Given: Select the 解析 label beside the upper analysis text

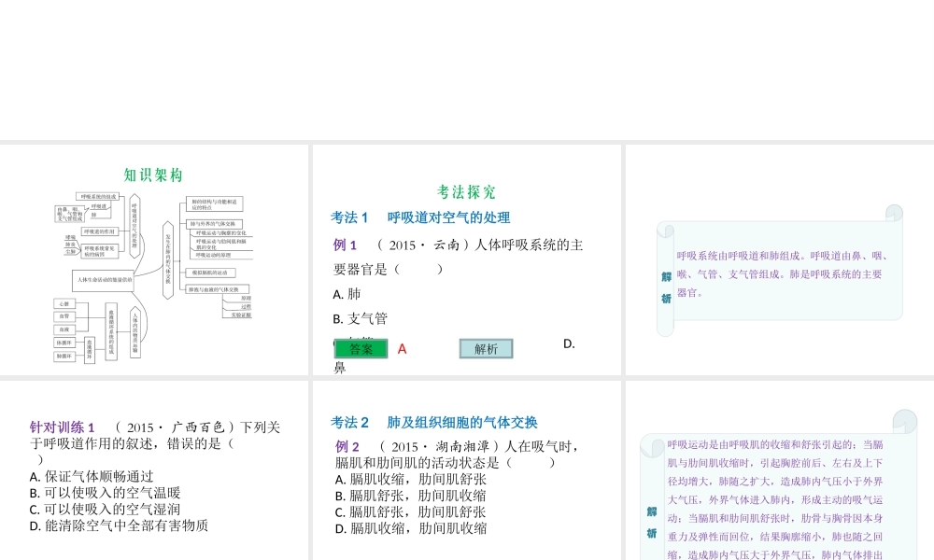Looking at the screenshot, I should (666, 287).
